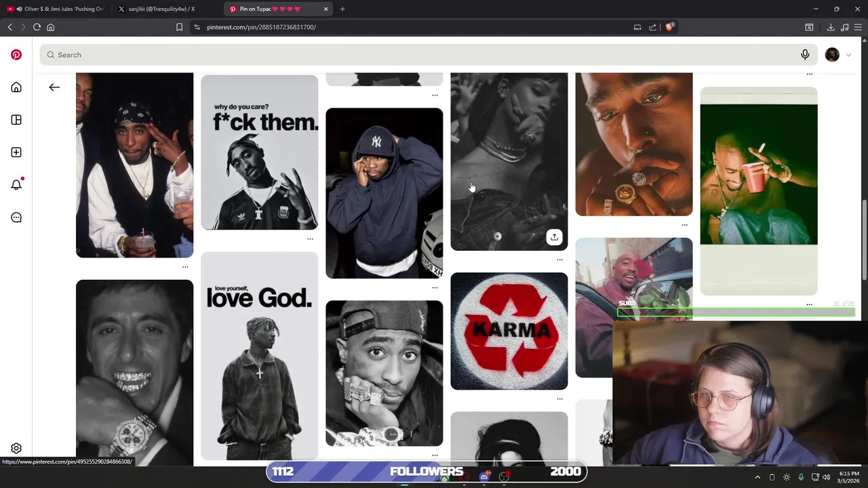Open Discord from the taskbar
The image size is (868, 488).
pyautogui.click(x=484, y=477)
